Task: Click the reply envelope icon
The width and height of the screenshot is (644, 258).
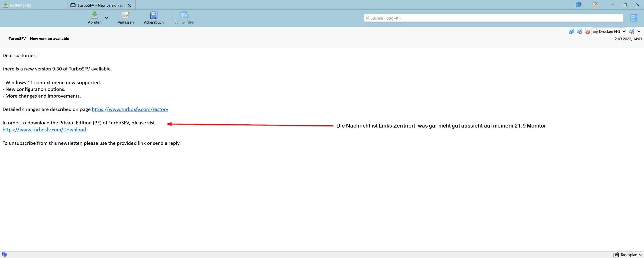Action: click(571, 31)
